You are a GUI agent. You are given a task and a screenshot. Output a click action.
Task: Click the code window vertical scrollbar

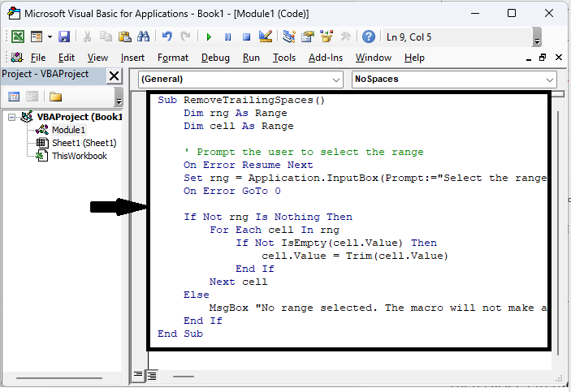558,233
